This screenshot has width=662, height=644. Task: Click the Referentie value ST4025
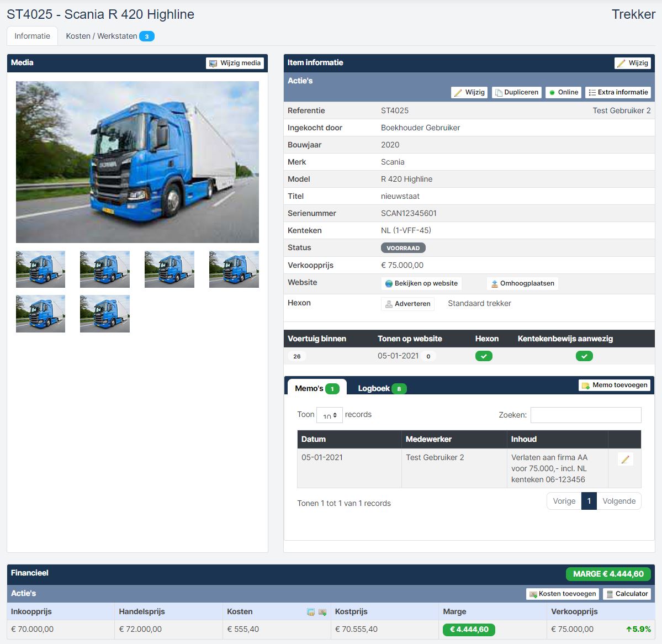(x=395, y=110)
